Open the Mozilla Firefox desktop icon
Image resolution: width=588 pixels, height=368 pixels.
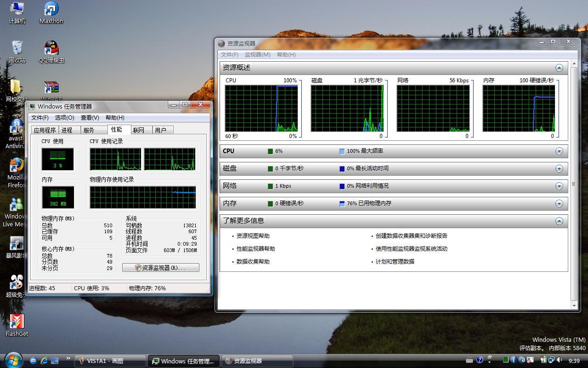point(17,167)
